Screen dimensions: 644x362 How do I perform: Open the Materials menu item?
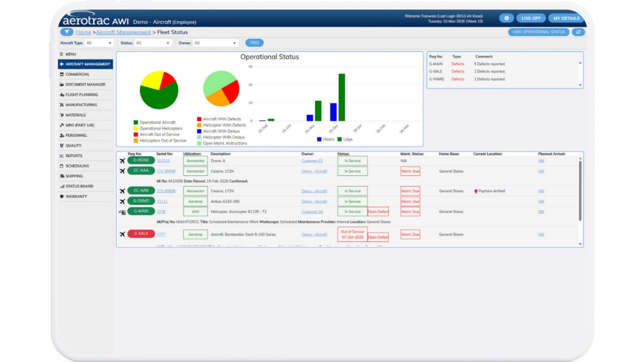86,115
